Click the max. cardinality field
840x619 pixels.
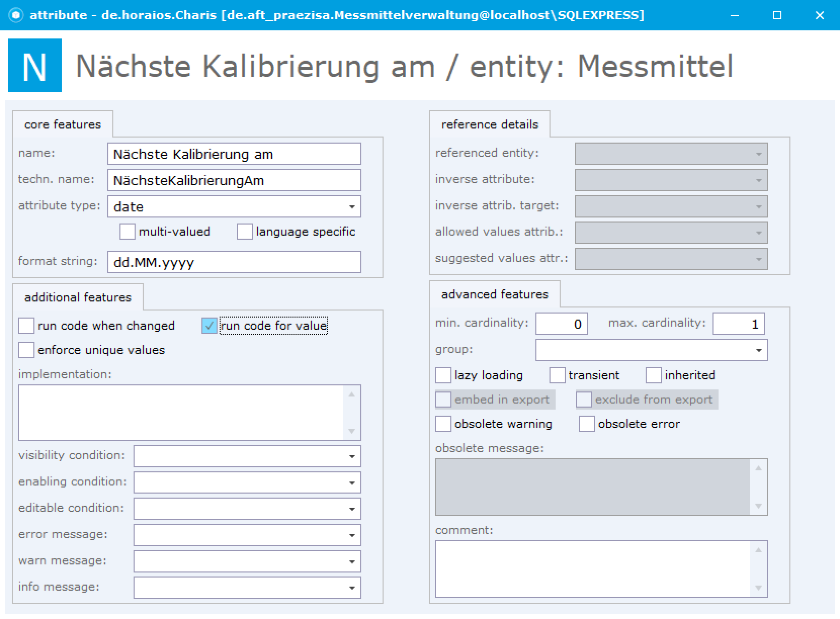[x=739, y=324]
